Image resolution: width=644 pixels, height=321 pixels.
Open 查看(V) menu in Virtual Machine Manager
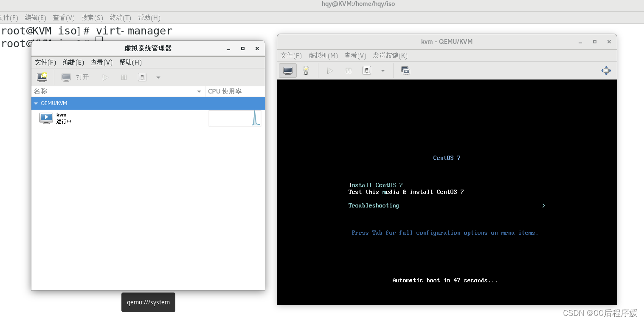(x=101, y=62)
